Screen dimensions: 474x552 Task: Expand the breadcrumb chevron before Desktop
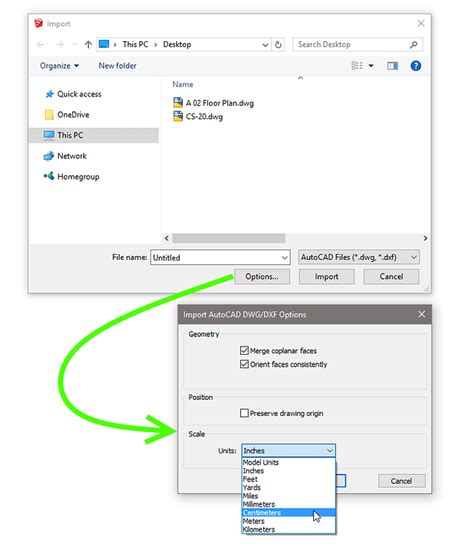(x=156, y=45)
